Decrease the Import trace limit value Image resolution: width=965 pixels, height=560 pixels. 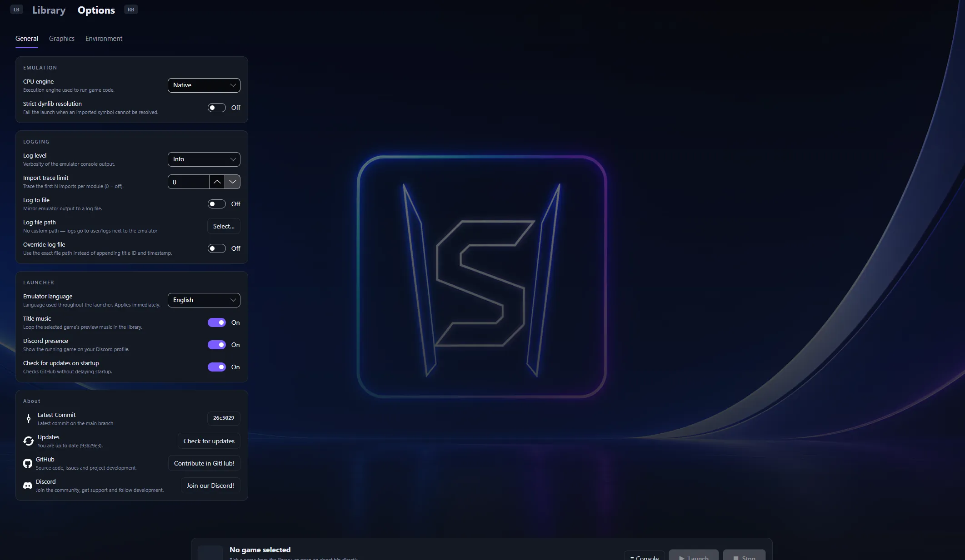click(x=233, y=182)
